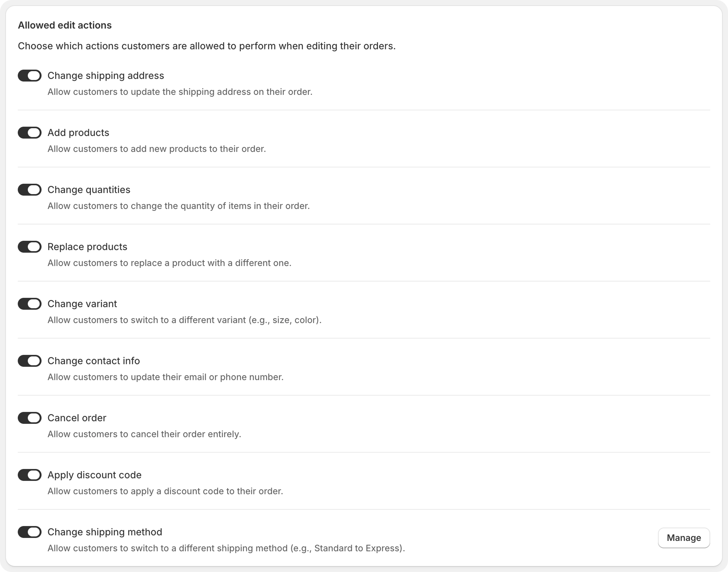Toggle the Change contact info switch
This screenshot has width=728, height=572.
tap(30, 361)
